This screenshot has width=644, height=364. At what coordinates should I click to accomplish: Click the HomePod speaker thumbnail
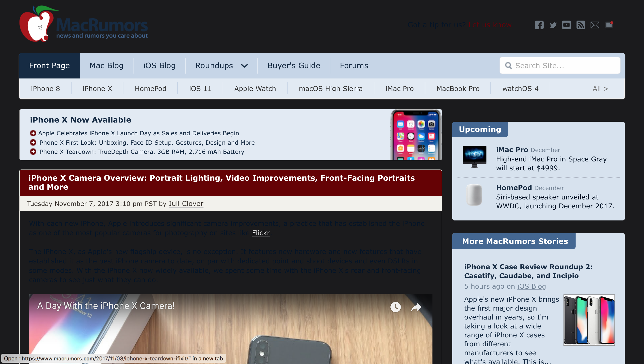(x=474, y=195)
